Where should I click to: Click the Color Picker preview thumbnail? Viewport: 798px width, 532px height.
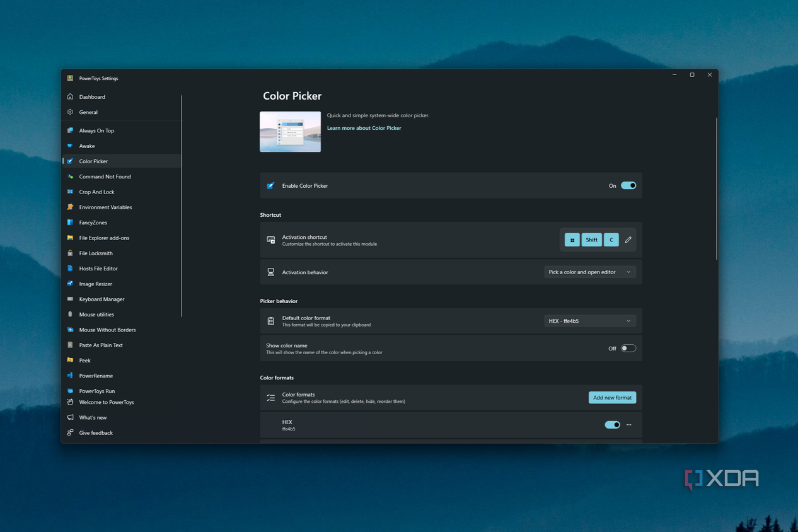click(290, 132)
